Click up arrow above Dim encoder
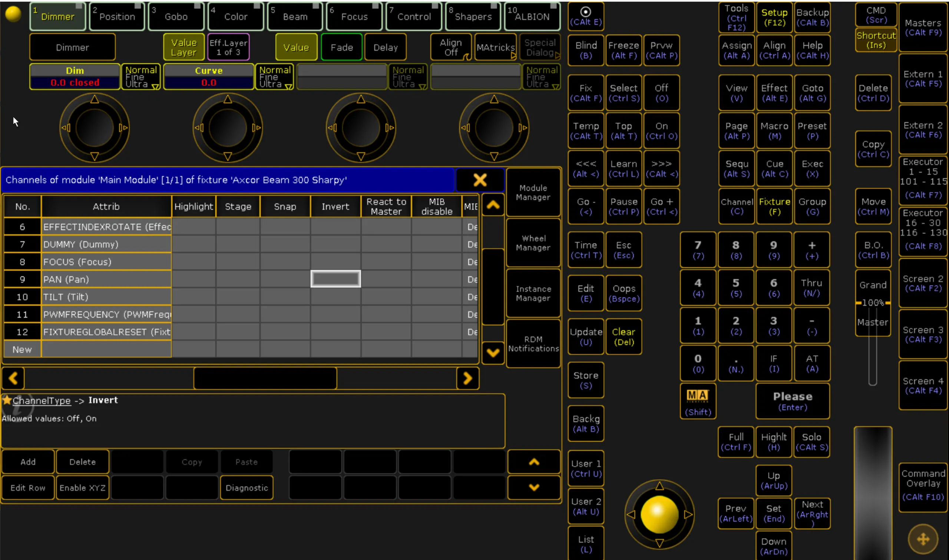 (x=94, y=99)
